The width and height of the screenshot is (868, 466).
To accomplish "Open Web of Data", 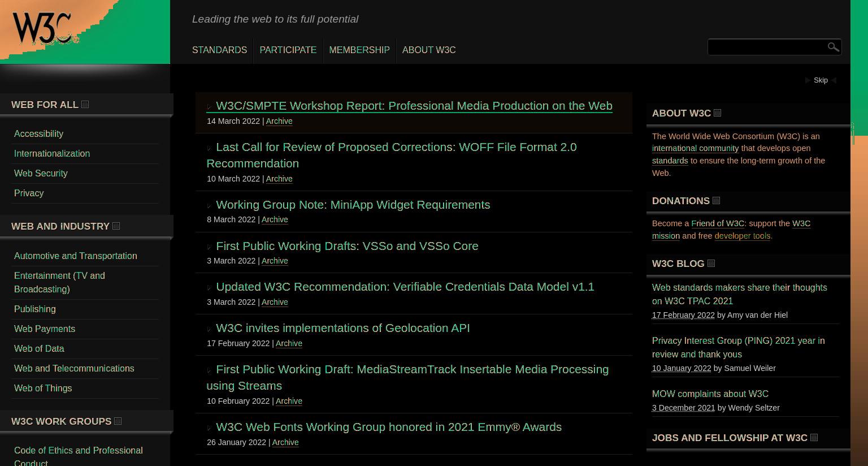I will [x=39, y=348].
